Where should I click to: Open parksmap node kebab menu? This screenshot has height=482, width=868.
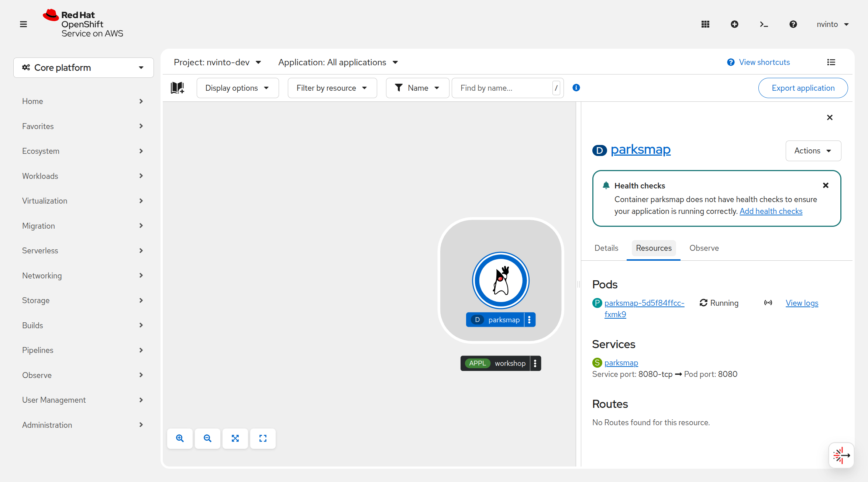530,320
